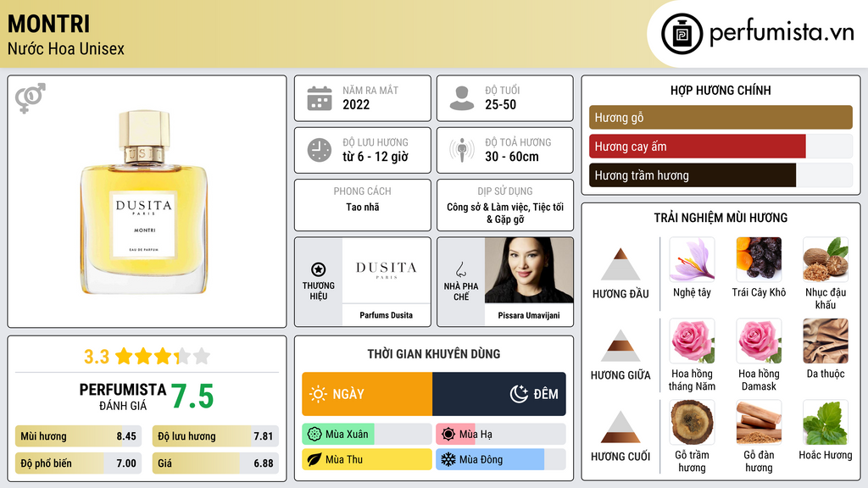Click the sun icon for Mùa Hạ
The image size is (868, 488).
[x=448, y=435]
